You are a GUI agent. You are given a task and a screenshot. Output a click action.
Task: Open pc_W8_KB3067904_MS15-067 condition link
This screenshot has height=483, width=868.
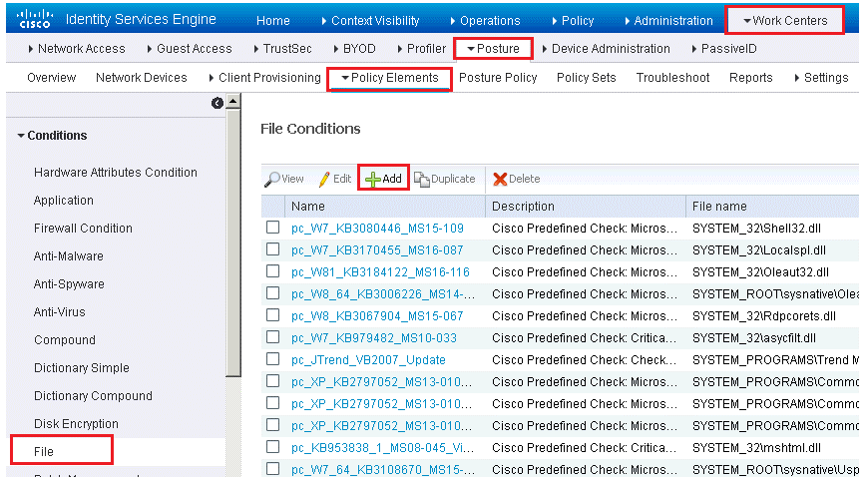tap(377, 316)
